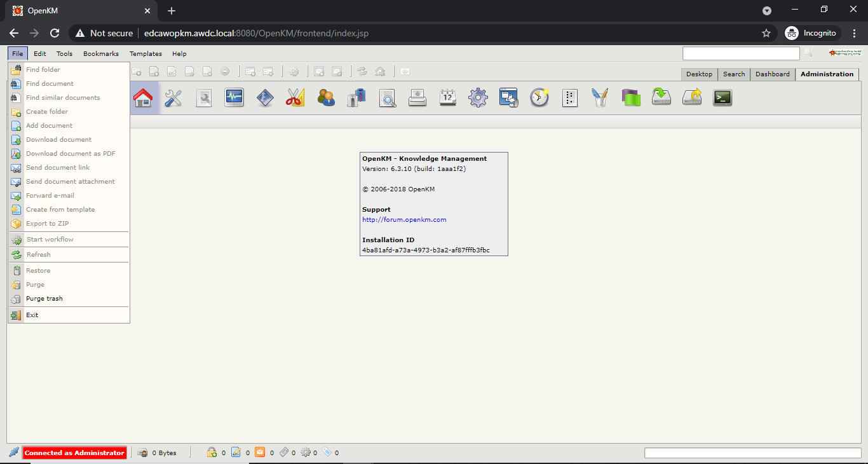Open the monitor with heartbeat line icon
Viewport: 868px width, 464px height.
coord(234,97)
